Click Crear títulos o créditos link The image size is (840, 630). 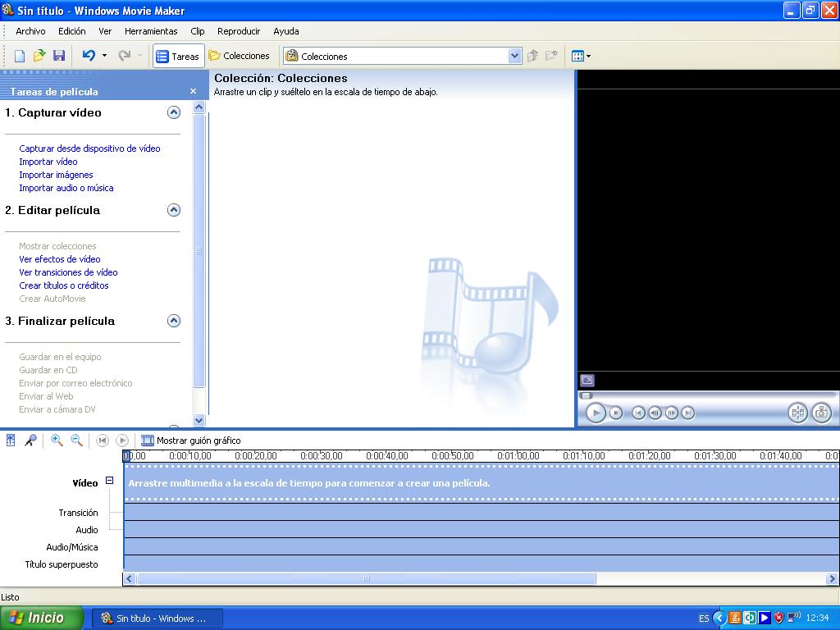(64, 285)
